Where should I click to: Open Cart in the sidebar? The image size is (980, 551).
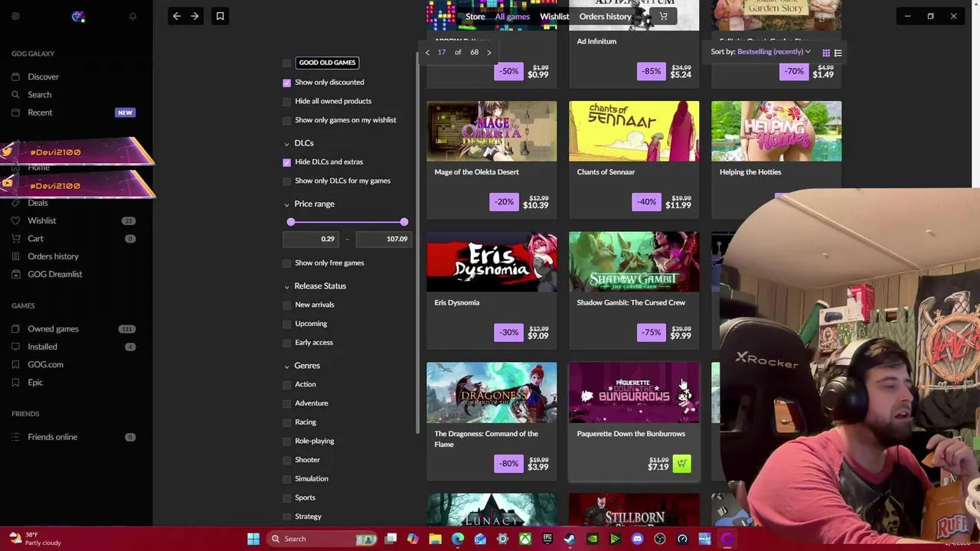[x=35, y=239]
